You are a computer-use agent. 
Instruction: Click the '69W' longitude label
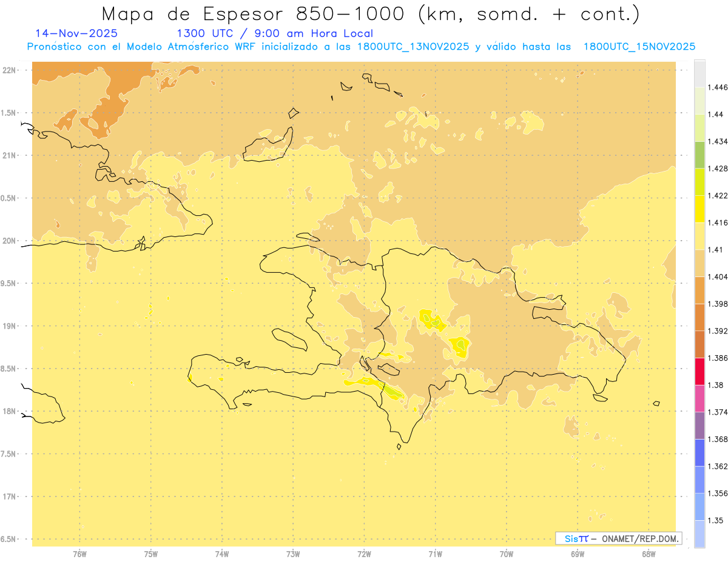(578, 554)
